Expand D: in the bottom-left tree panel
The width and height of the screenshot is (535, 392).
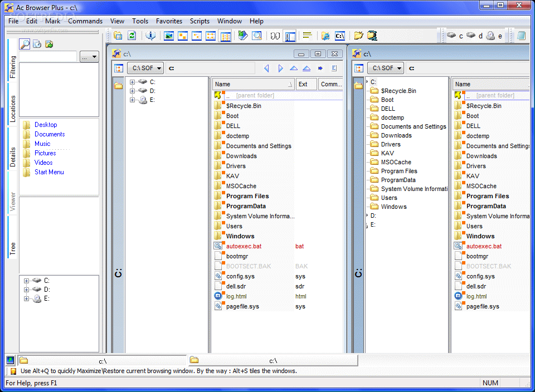coord(26,290)
